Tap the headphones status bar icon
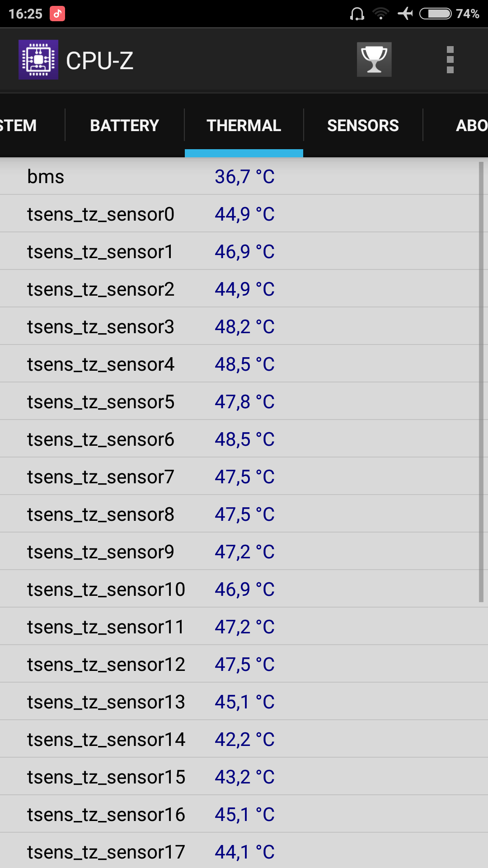The width and height of the screenshot is (488, 868). point(357,14)
